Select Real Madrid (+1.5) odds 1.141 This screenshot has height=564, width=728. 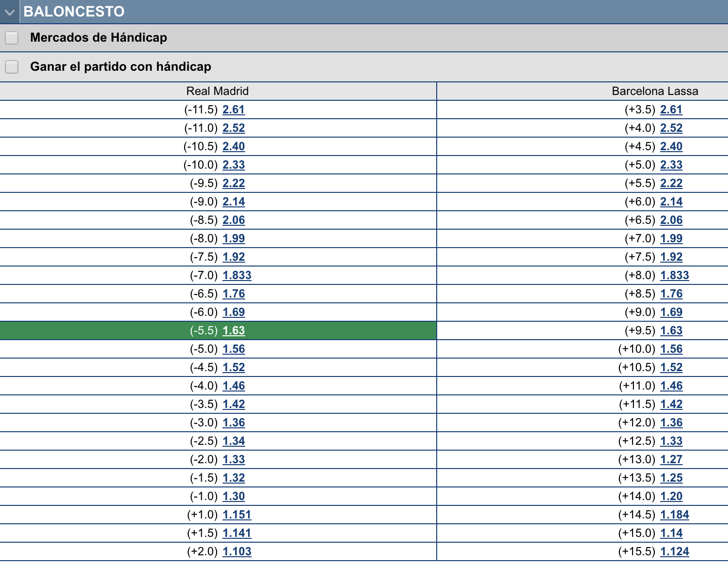click(237, 533)
